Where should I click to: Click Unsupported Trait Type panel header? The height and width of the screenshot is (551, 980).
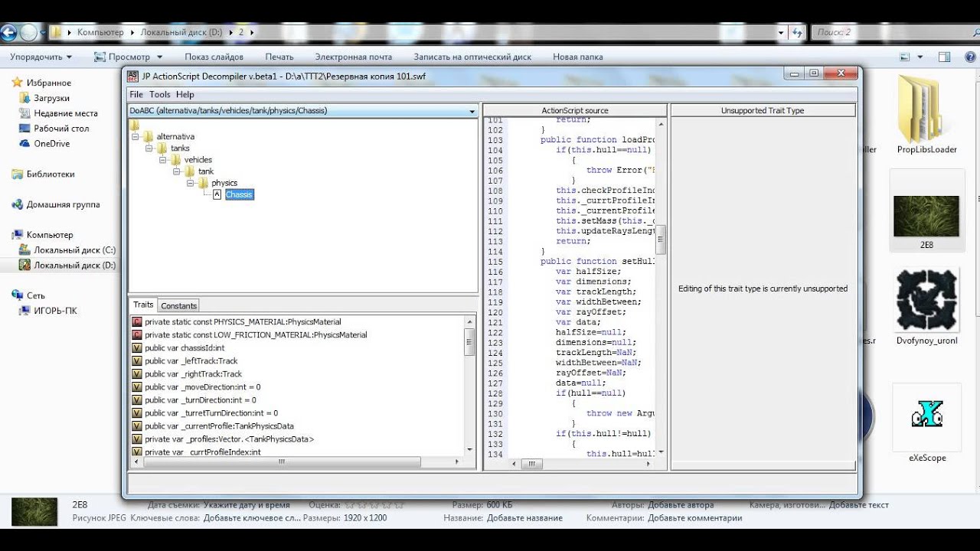tap(763, 110)
